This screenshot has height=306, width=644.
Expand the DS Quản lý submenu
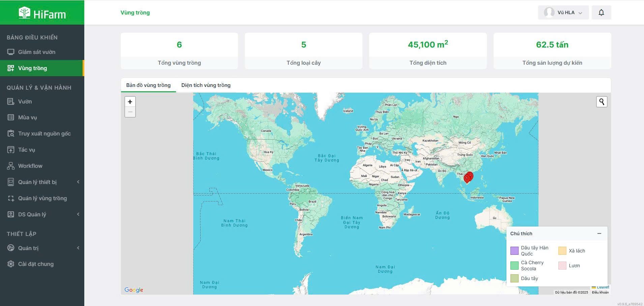[78, 214]
